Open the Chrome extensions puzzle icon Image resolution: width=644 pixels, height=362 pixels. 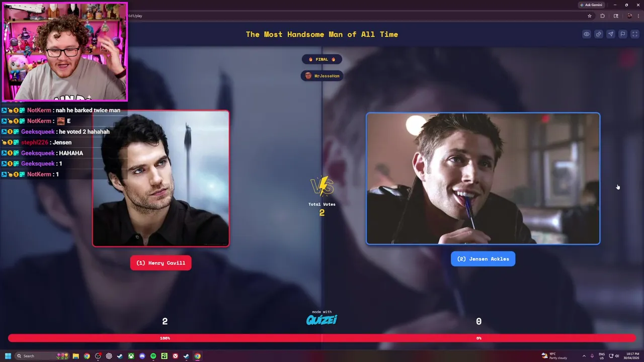coord(603,16)
